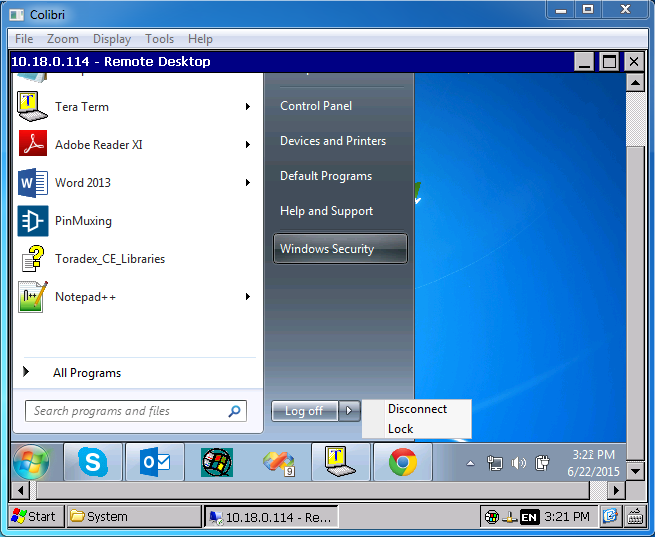Click the Search programs and files box

point(136,411)
